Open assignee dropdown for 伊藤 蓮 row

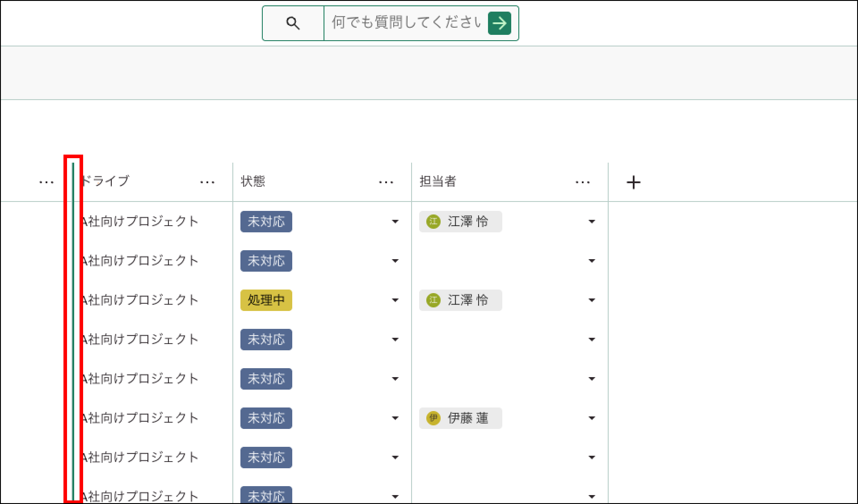[x=592, y=418]
